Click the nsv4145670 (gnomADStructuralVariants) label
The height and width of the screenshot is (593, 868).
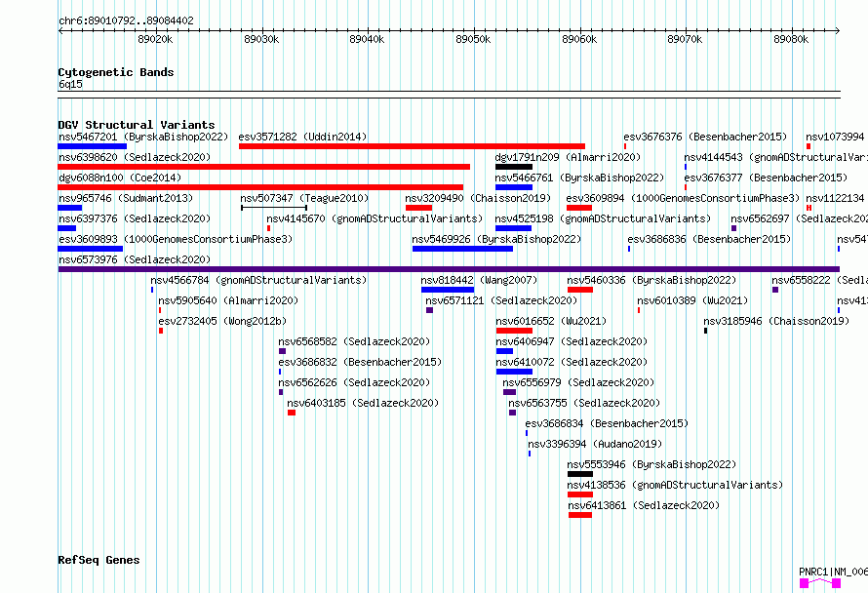(375, 218)
